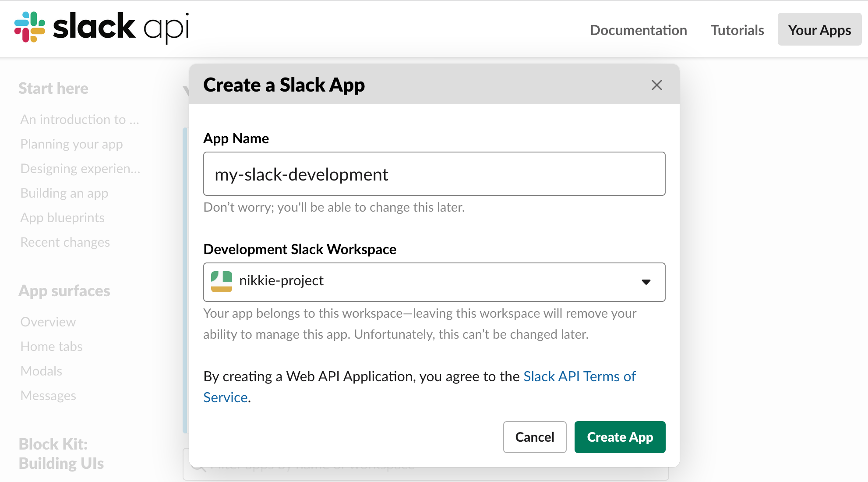Open An introduction to… sidebar link

(x=80, y=120)
